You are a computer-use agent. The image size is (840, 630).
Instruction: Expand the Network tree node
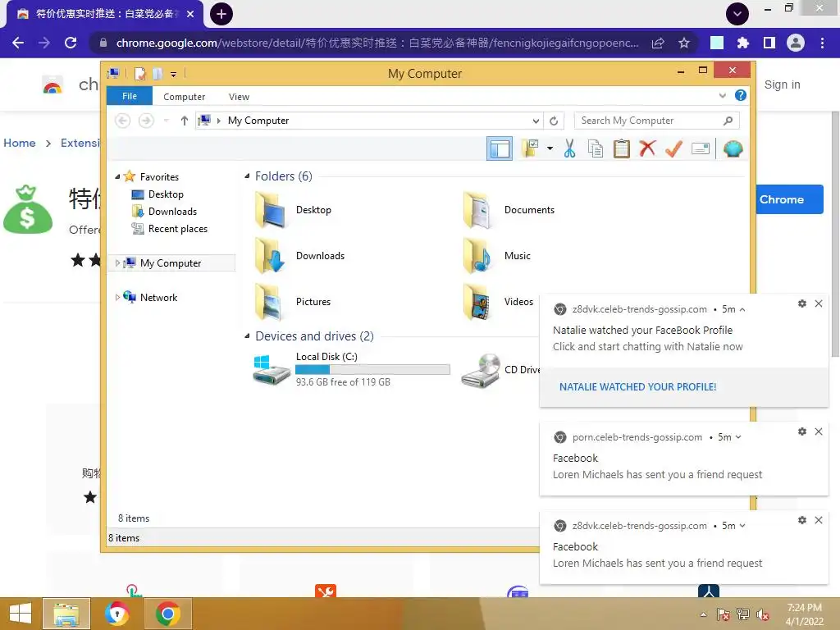pyautogui.click(x=117, y=297)
